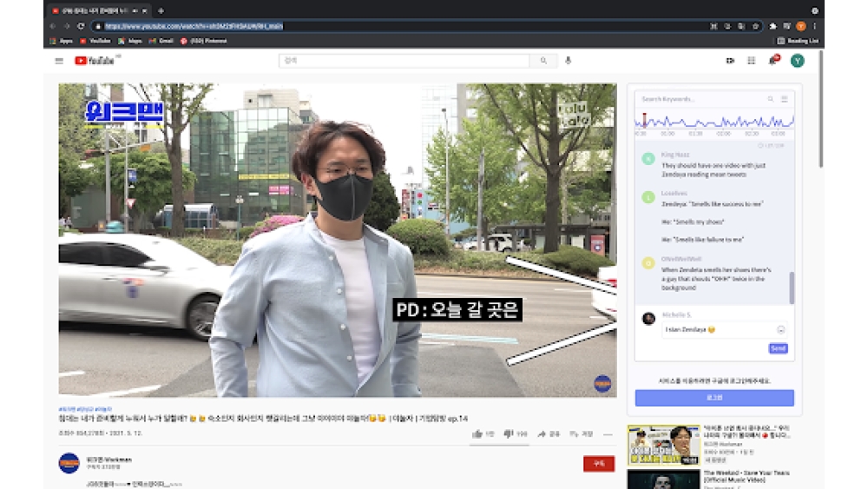Click the King Nazz commenter avatar
Screen dimensions: 868x489
tap(648, 159)
